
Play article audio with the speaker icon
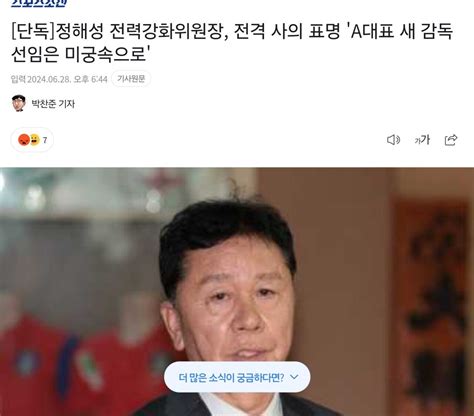(393, 140)
